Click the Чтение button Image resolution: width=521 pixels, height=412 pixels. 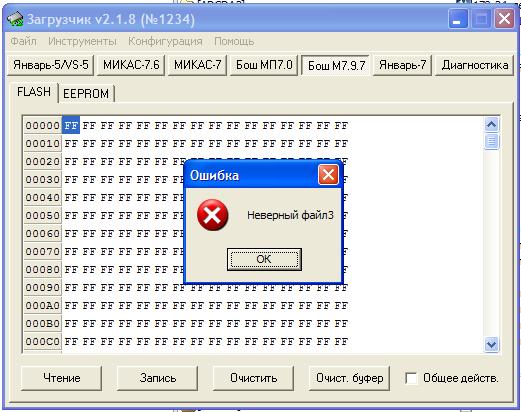pos(62,378)
